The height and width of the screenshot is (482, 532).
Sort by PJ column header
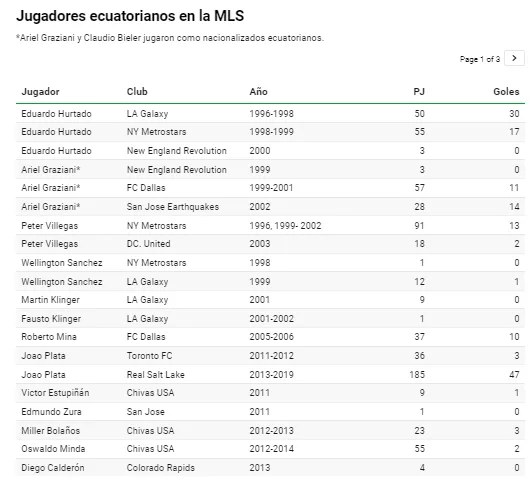(x=419, y=92)
